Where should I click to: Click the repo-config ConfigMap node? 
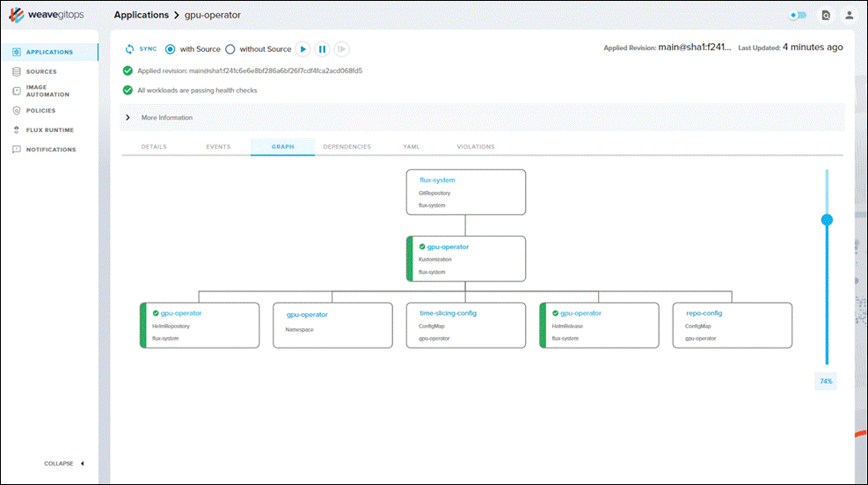pyautogui.click(x=733, y=326)
